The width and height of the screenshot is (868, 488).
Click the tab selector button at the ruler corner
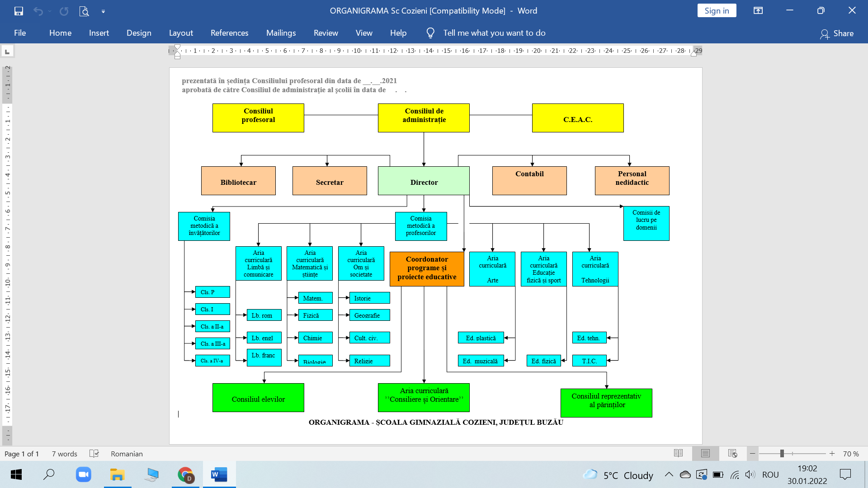pos(7,52)
